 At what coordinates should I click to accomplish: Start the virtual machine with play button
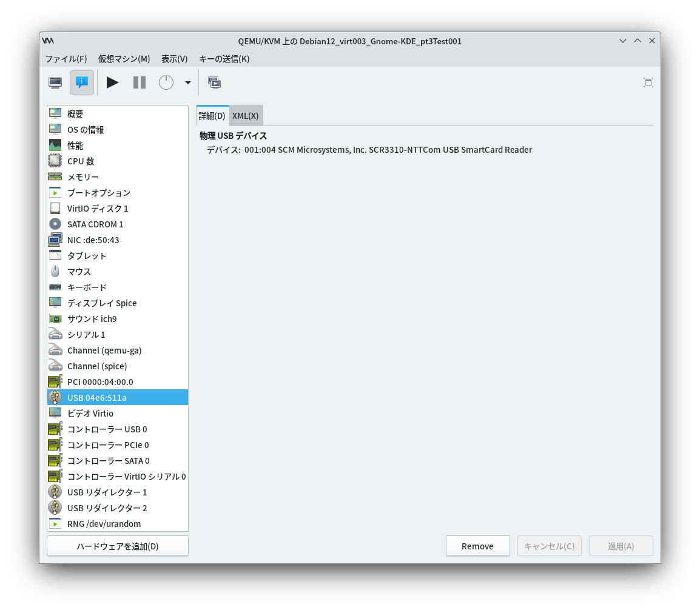click(x=112, y=82)
